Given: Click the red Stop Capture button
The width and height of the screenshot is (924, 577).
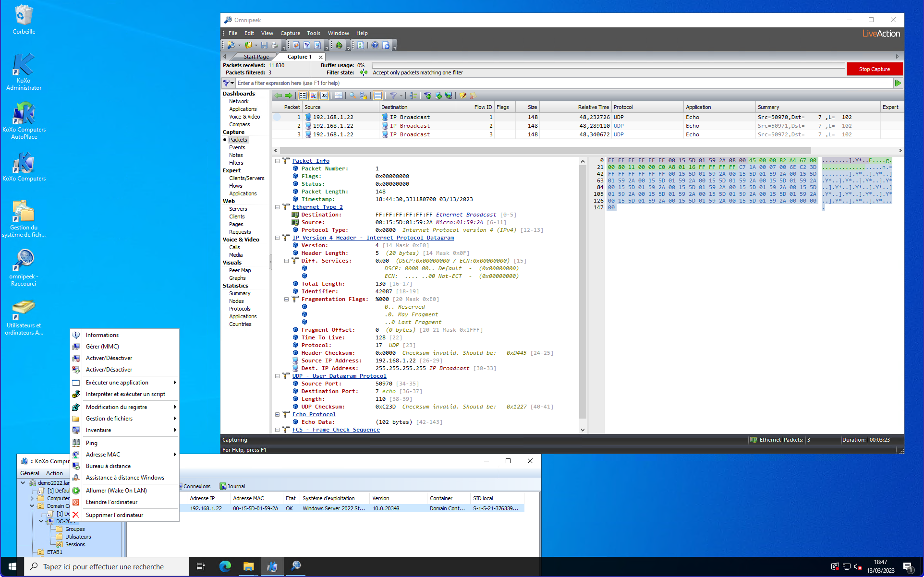Looking at the screenshot, I should pyautogui.click(x=874, y=69).
